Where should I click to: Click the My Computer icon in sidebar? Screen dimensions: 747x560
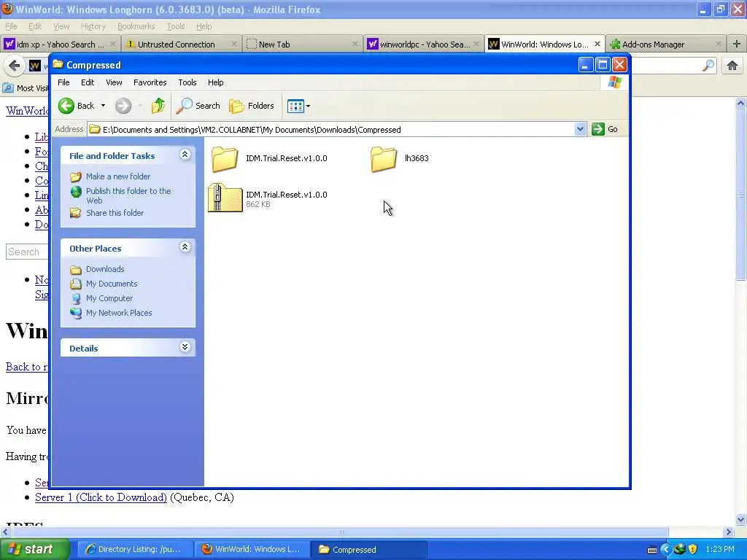tap(76, 298)
